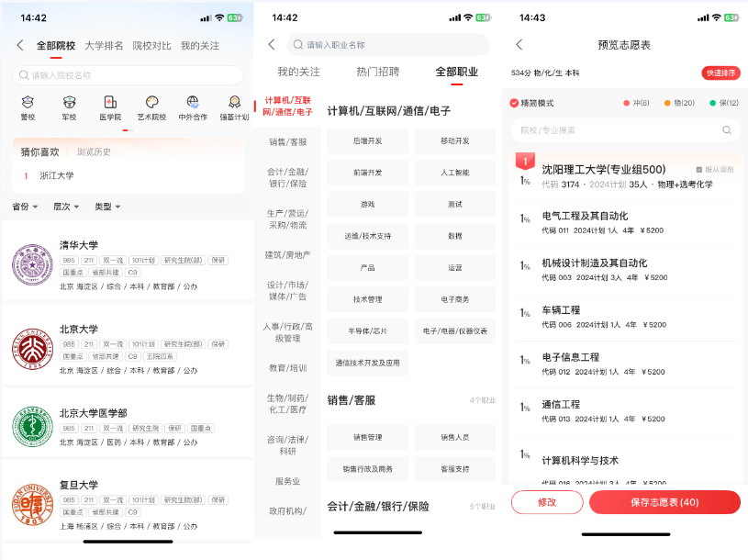Select 计算机/互联网/通信/电子 in the sidebar

coord(287,106)
